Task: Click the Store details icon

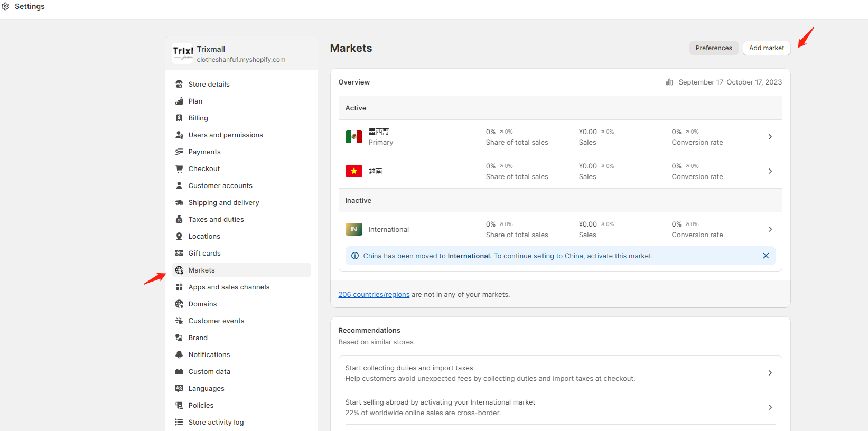Action: click(x=179, y=84)
